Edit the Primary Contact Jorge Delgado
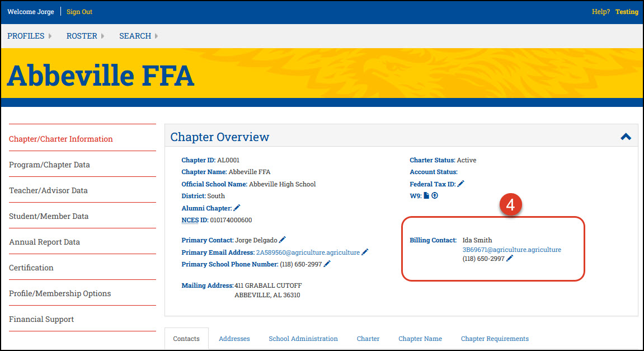Viewport: 644px width, 351px height. [283, 240]
